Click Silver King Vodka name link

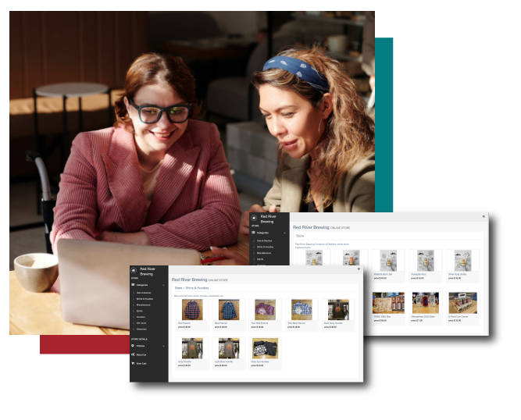[x=457, y=274]
